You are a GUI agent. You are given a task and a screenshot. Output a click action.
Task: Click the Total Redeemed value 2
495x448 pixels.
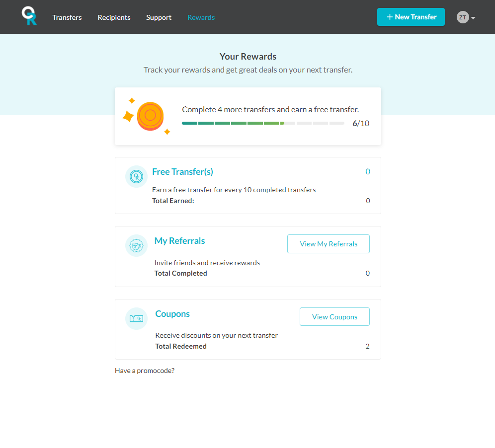pyautogui.click(x=367, y=346)
